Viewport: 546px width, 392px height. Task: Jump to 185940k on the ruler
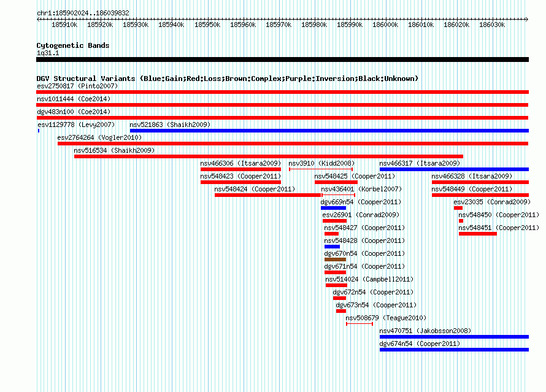[171, 25]
